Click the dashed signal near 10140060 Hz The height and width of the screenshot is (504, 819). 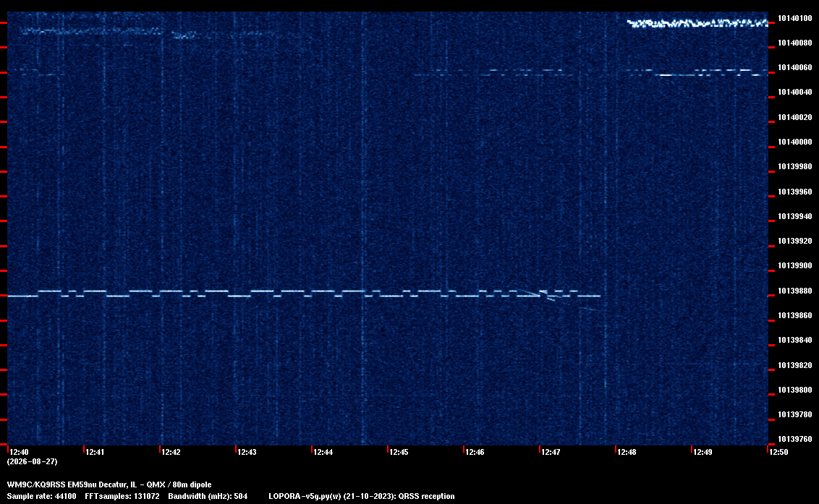pyautogui.click(x=591, y=72)
